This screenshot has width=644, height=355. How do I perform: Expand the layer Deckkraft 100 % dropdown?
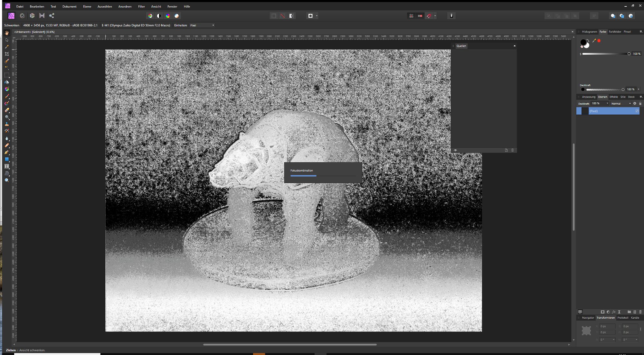607,104
